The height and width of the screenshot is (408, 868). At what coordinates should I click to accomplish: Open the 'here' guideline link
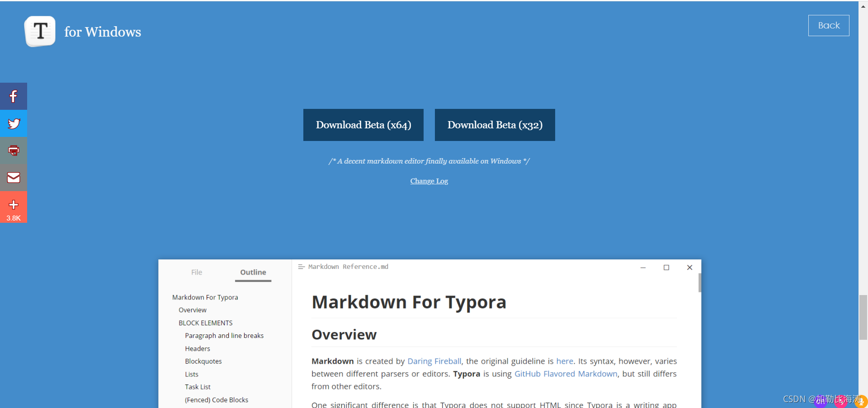coord(565,361)
